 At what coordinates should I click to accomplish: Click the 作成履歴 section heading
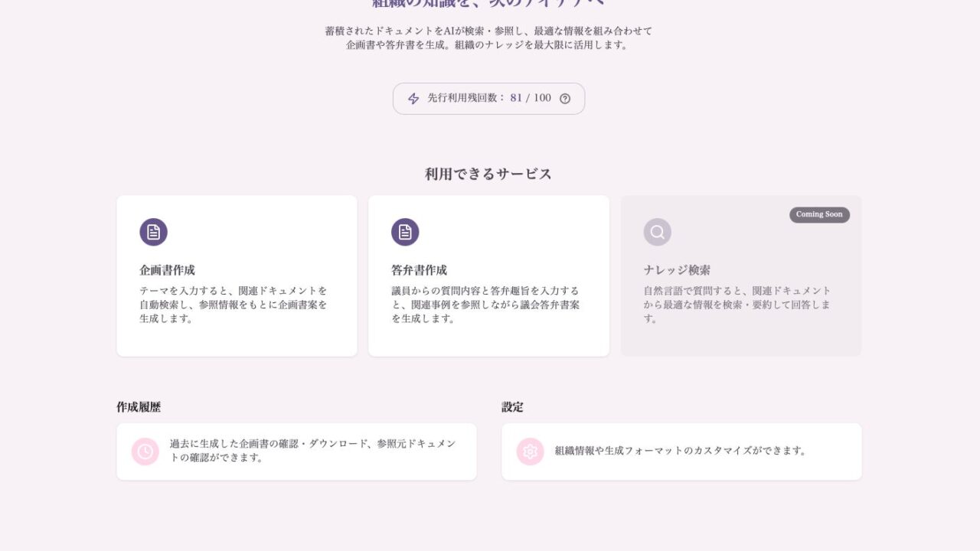139,407
